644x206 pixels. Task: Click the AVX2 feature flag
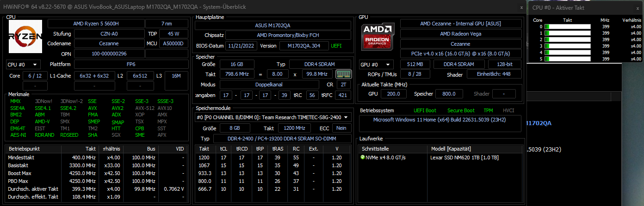click(118, 108)
